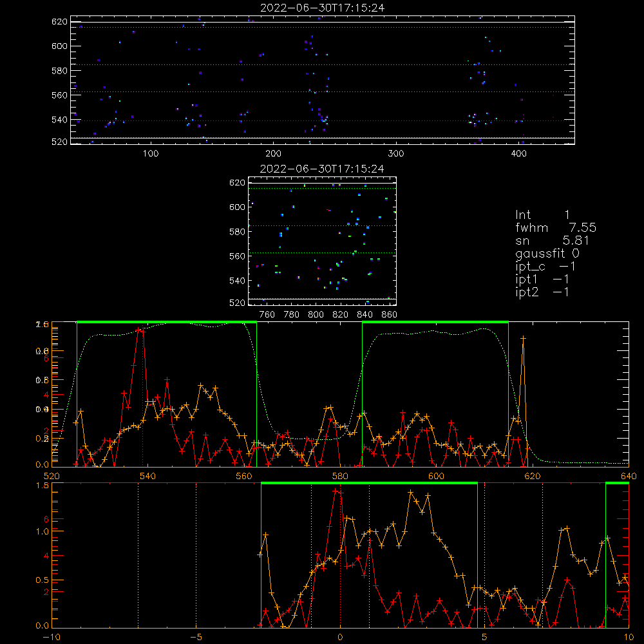
Task: Click the red dotted vertical marker at zero, bottom plot
Action: [340, 554]
